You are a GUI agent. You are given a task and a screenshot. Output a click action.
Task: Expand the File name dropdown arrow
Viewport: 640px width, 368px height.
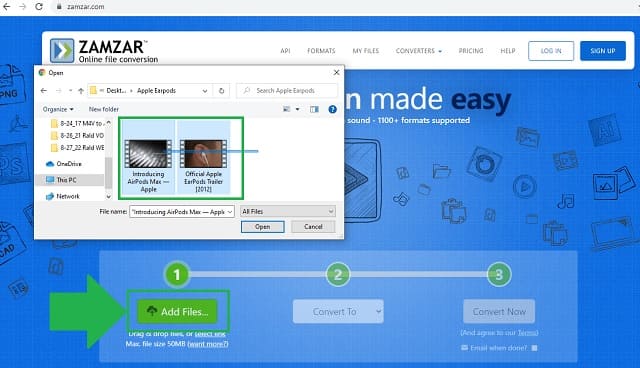pos(230,212)
